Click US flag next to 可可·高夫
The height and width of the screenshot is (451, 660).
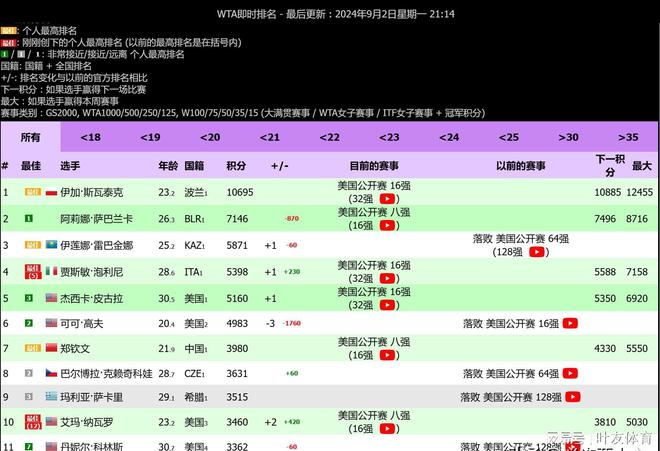click(x=51, y=323)
